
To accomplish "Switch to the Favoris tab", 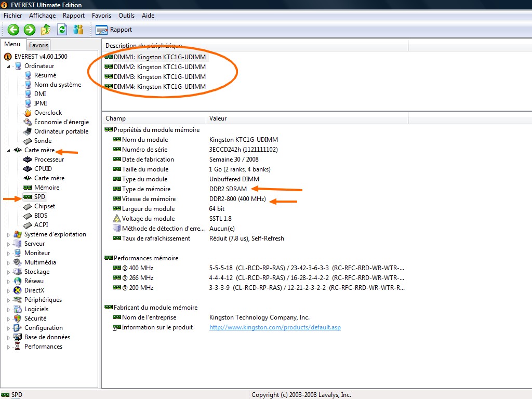I will pos(38,45).
